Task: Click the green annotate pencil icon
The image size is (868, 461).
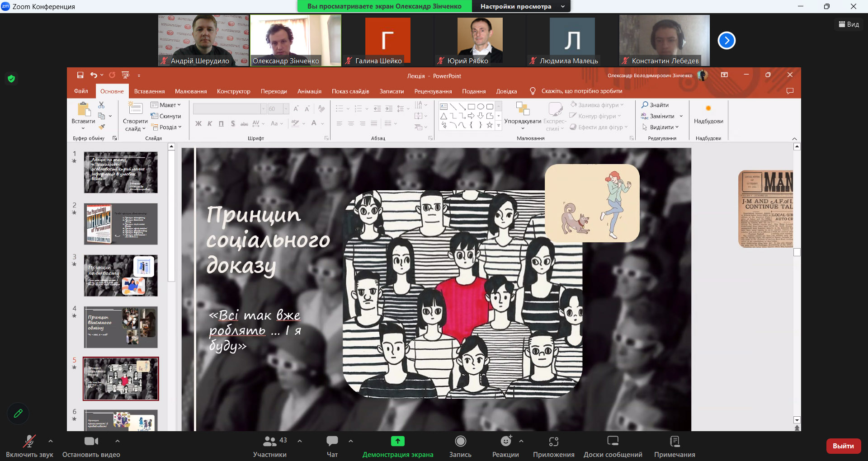Action: [18, 414]
